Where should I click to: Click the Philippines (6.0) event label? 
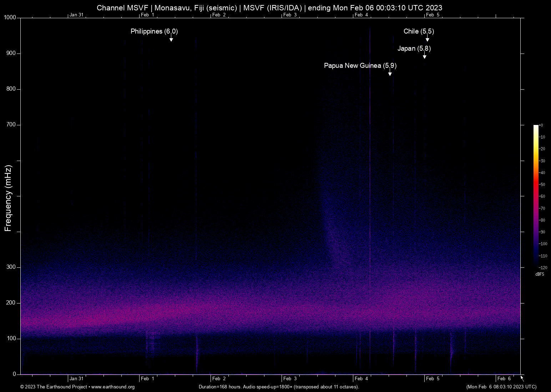154,31
